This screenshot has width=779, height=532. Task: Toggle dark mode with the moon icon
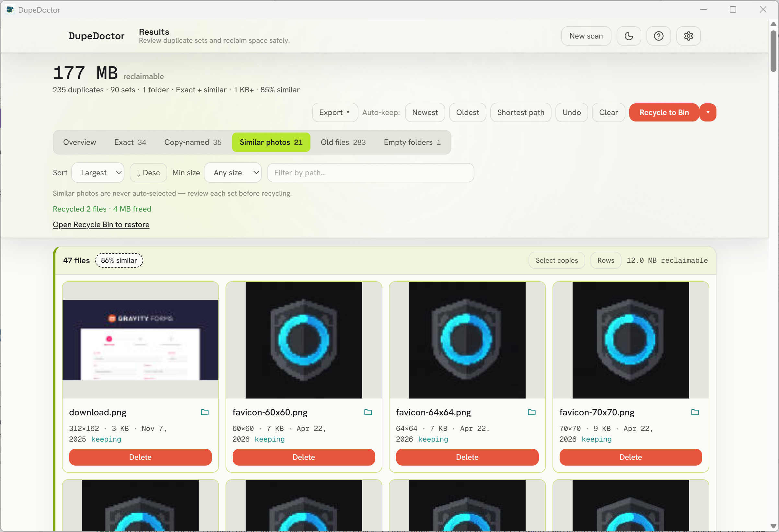(x=629, y=36)
